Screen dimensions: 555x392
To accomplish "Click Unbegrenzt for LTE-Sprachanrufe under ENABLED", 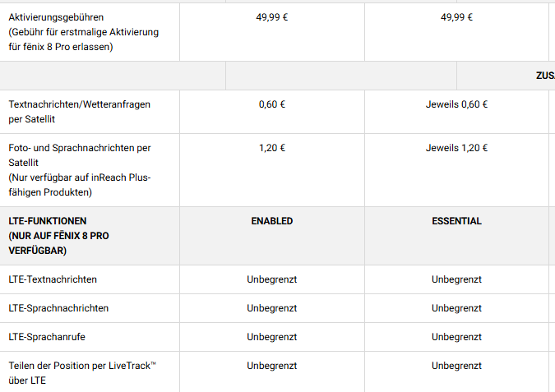I will pyautogui.click(x=272, y=337).
